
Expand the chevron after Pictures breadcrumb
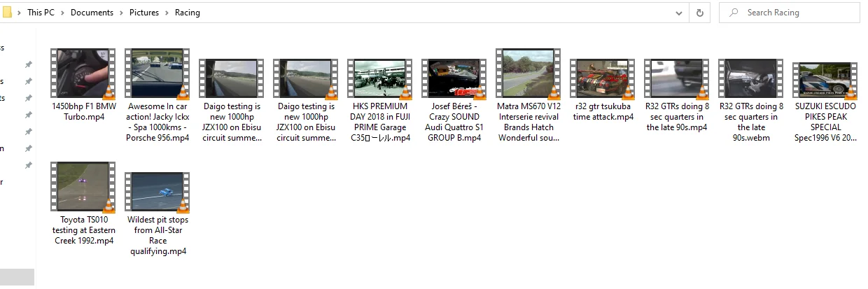point(167,13)
